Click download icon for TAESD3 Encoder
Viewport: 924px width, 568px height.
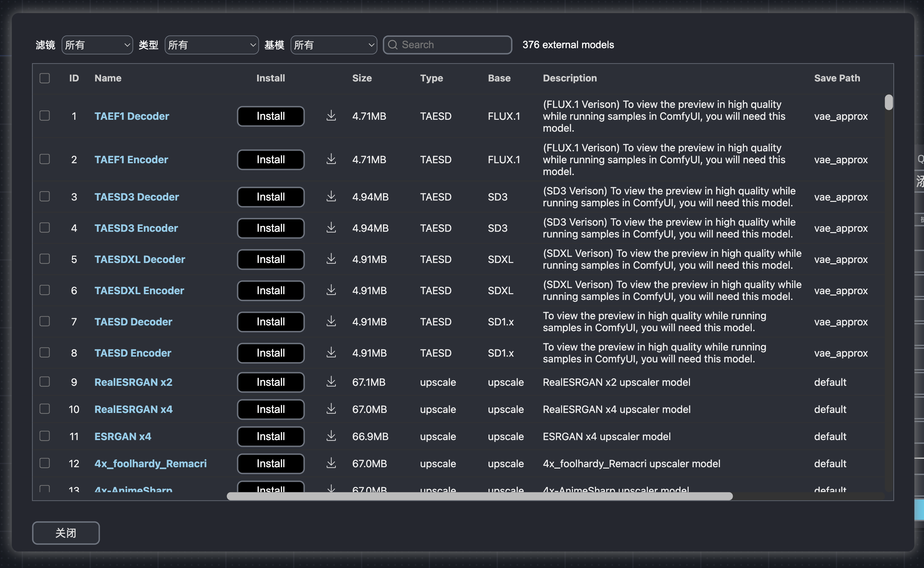click(x=331, y=228)
